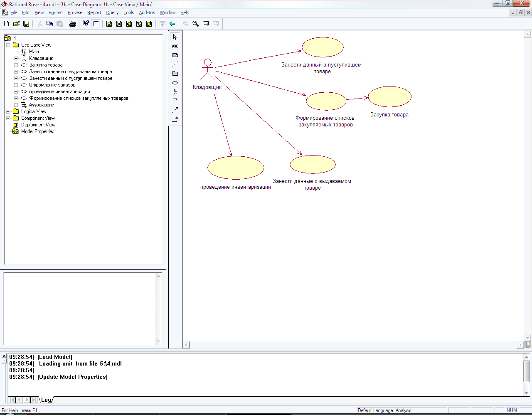The image size is (532, 415).
Task: Expand the Закупка товара tree node
Action: tap(16, 65)
